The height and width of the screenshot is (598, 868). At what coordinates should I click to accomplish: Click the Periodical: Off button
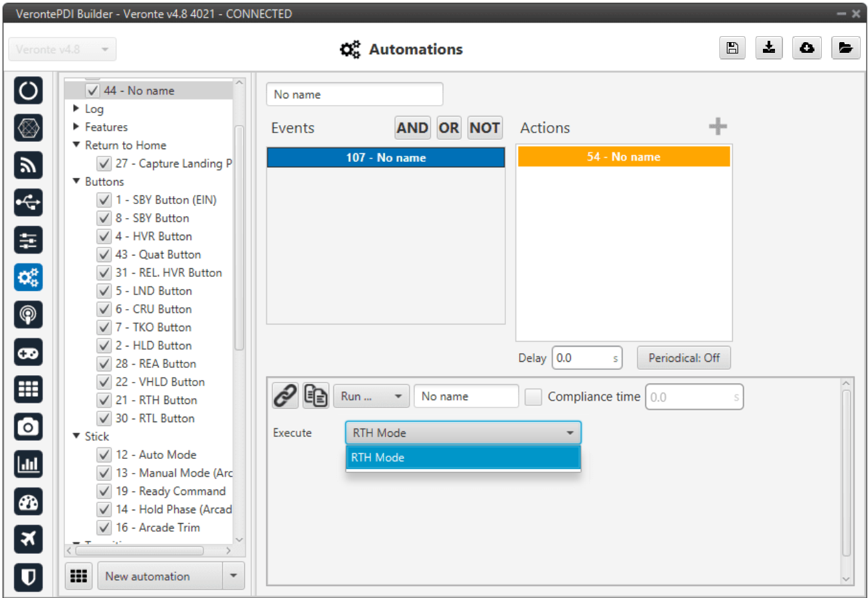(683, 358)
